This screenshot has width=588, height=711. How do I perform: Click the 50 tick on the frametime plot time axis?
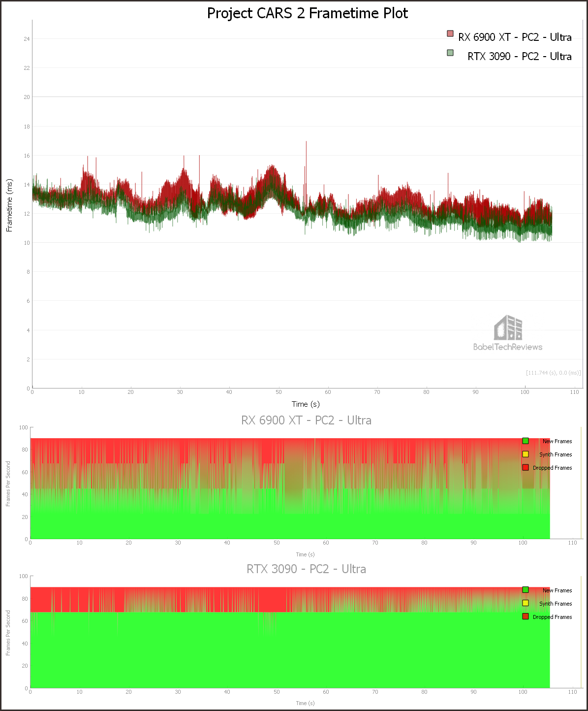pos(279,392)
